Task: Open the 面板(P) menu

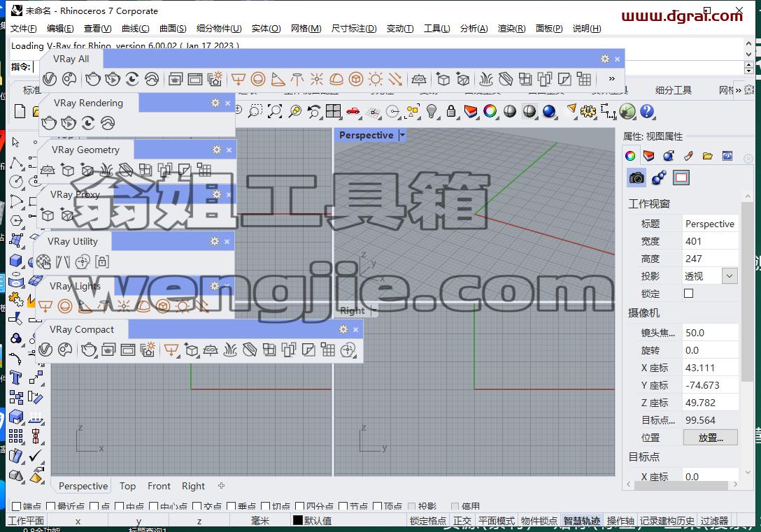Action: click(549, 29)
